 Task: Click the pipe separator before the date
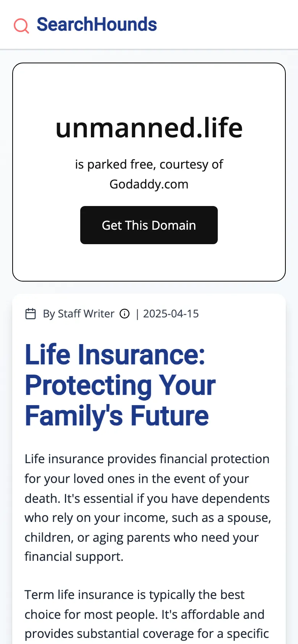pos(137,314)
